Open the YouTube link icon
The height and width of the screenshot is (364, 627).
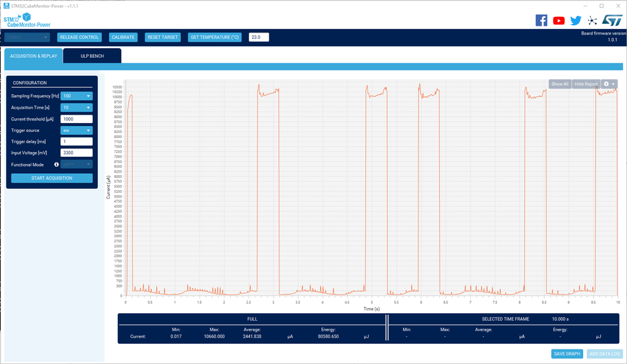point(559,21)
